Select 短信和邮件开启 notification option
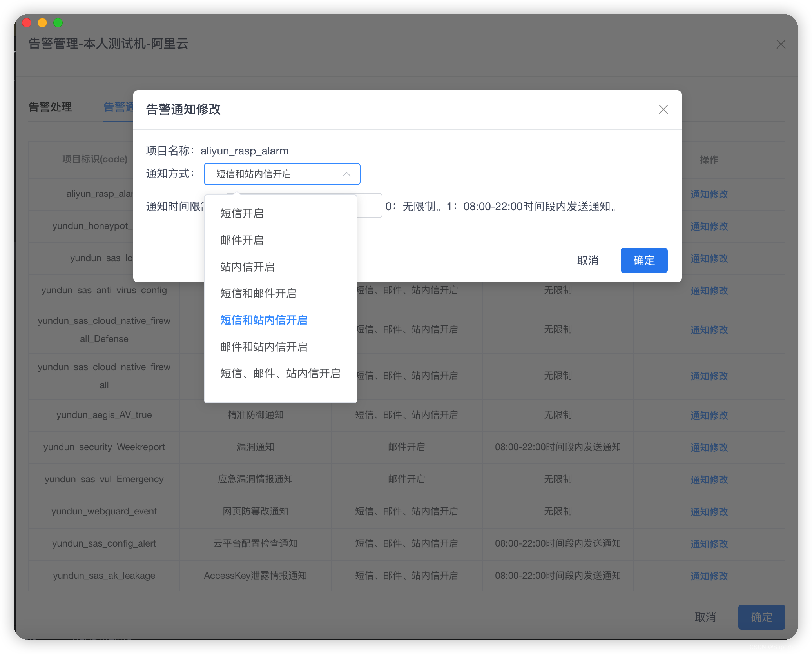 (258, 294)
